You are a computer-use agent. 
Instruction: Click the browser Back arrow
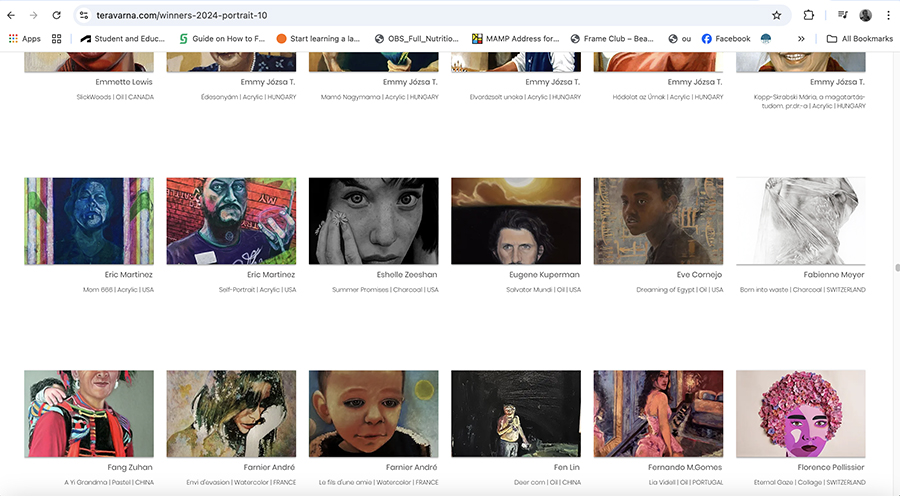click(11, 16)
